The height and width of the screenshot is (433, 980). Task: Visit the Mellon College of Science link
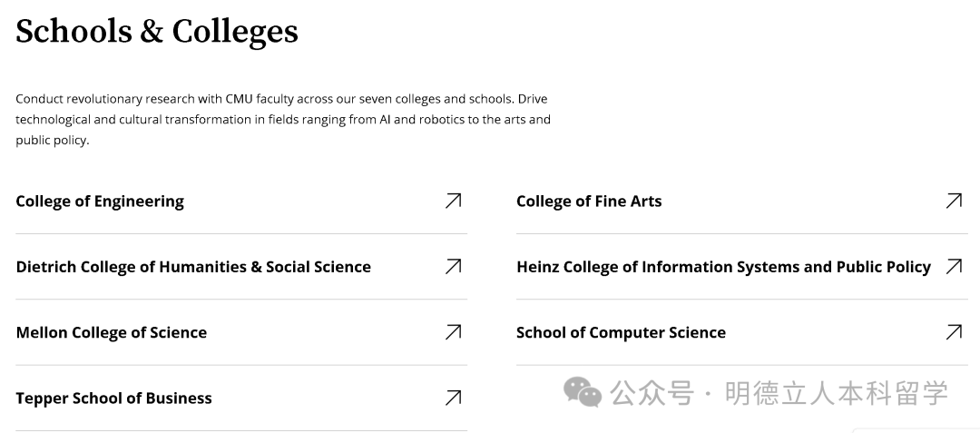pos(112,333)
